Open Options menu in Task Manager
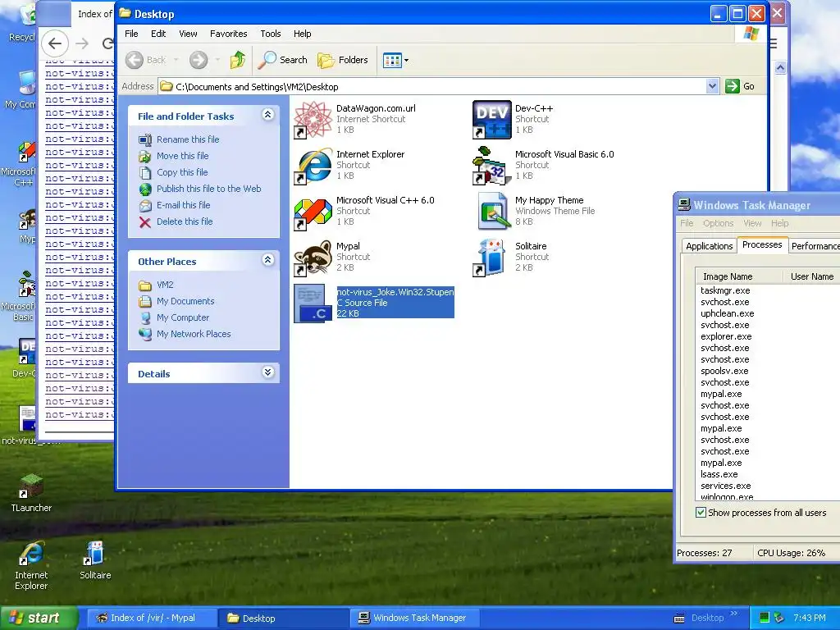The width and height of the screenshot is (840, 630). click(x=718, y=223)
